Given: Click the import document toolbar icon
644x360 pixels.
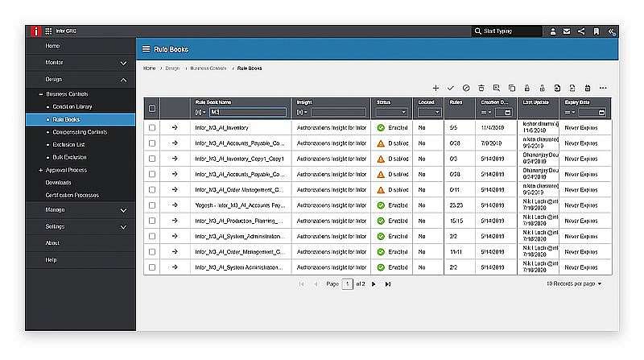Looking at the screenshot, I should (x=557, y=88).
